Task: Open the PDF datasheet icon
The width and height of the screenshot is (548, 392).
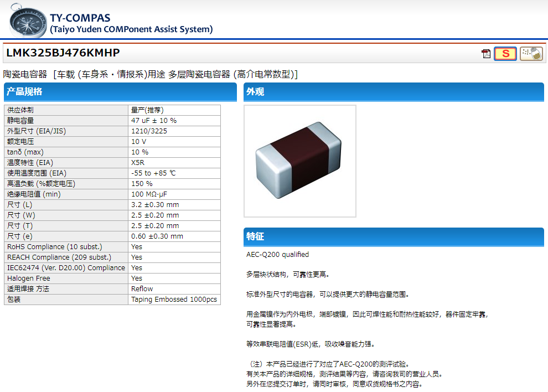Action: (x=486, y=54)
